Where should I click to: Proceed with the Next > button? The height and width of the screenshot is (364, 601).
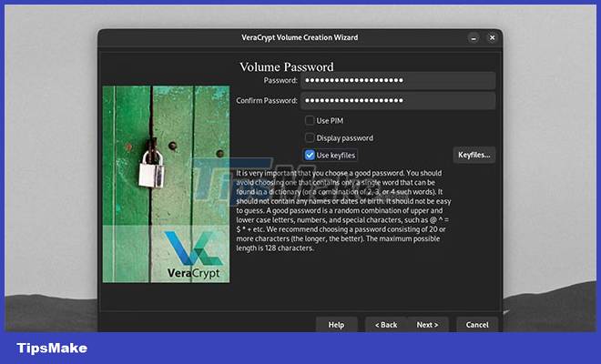pyautogui.click(x=427, y=325)
